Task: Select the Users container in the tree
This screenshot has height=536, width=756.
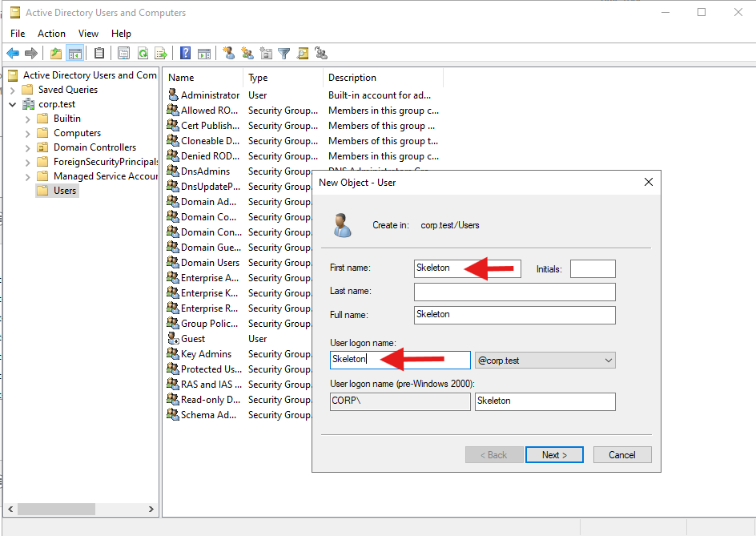Action: [x=57, y=191]
